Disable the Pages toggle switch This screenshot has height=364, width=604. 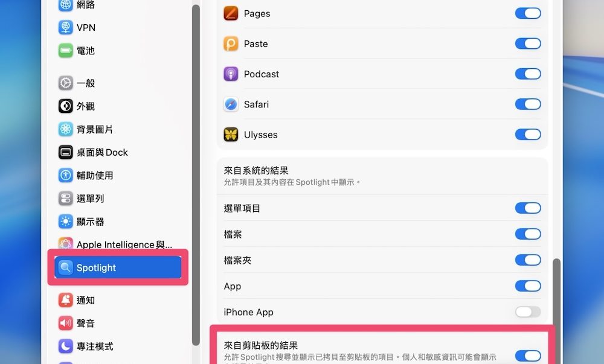click(x=527, y=13)
